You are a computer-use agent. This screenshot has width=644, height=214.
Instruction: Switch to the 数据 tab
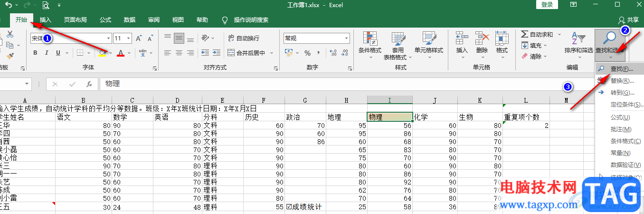pyautogui.click(x=130, y=20)
